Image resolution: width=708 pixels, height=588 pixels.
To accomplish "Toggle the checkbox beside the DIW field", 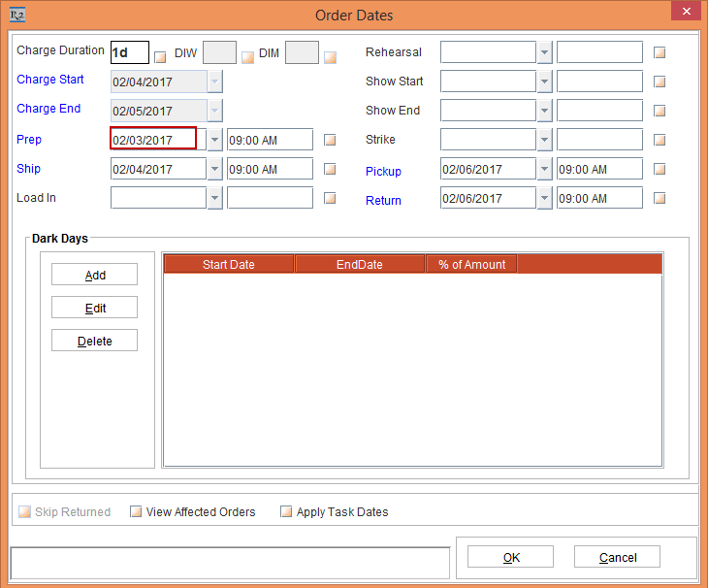I will click(247, 56).
